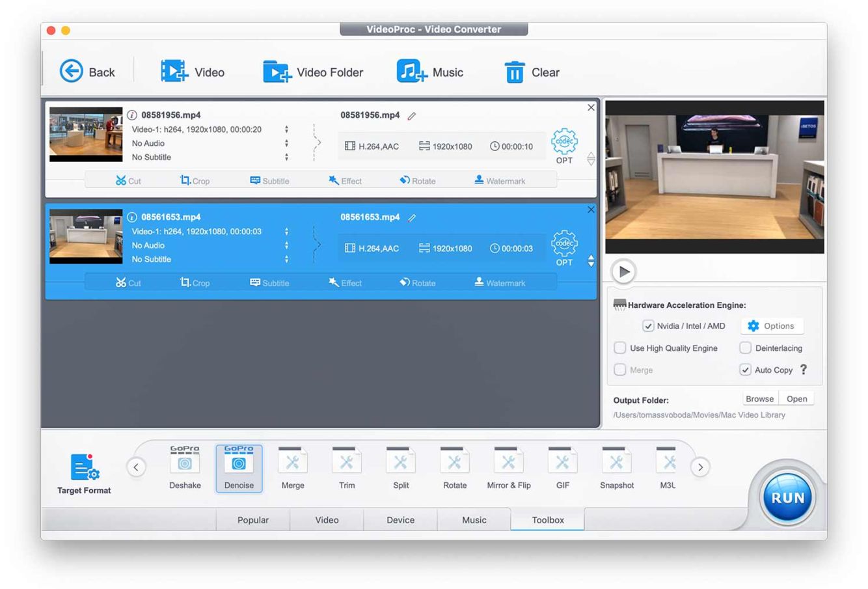Open the No Subtitle selector of 08561653.mp4

coord(286,259)
